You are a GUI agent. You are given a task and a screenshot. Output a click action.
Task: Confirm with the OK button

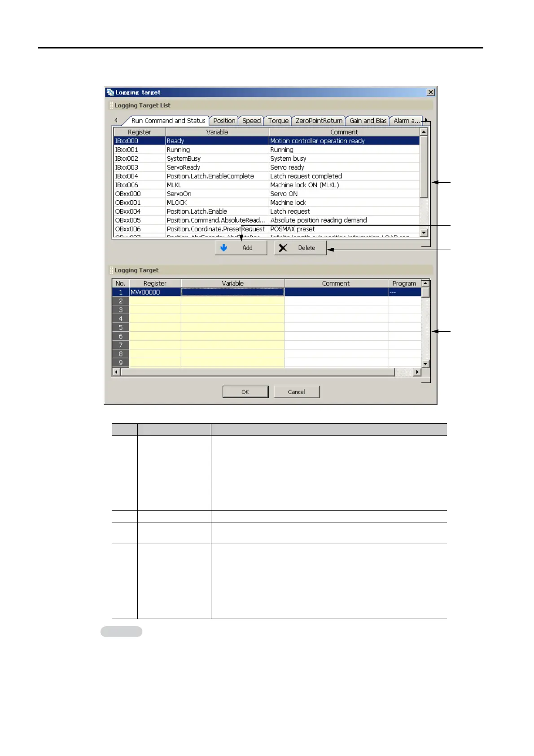(x=245, y=392)
